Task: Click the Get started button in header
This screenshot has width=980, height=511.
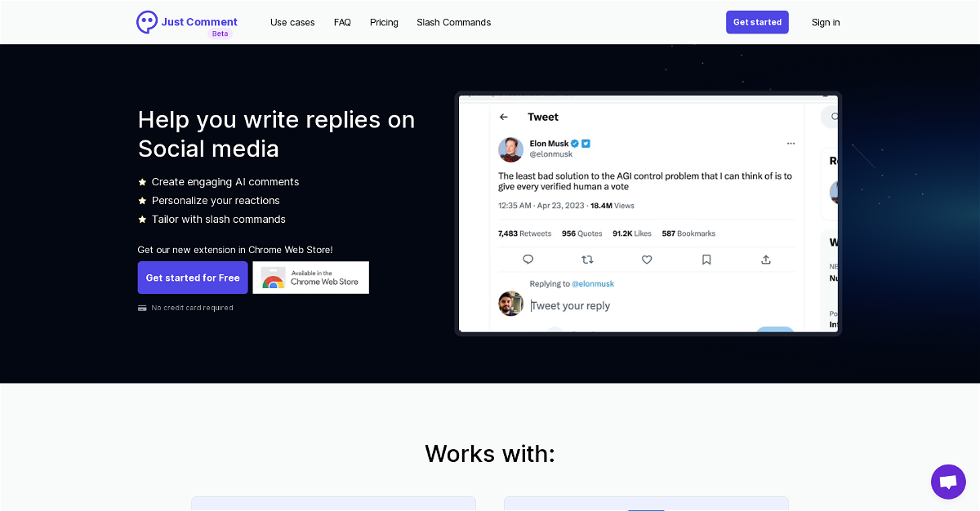Action: (x=757, y=22)
